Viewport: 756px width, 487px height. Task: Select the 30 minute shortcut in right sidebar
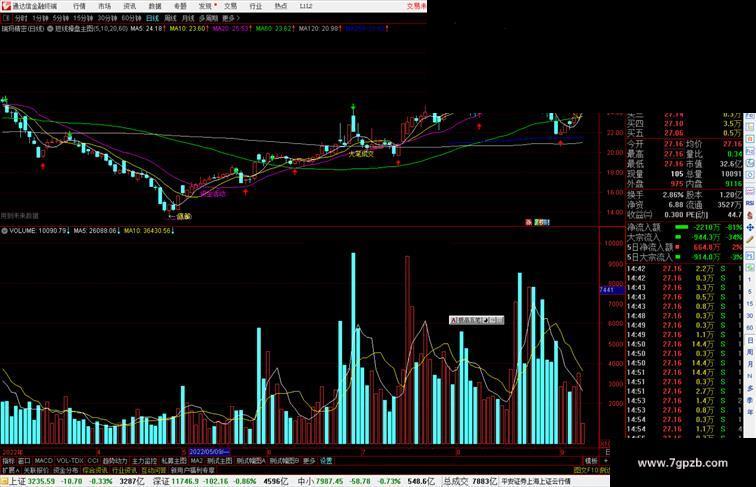750,316
